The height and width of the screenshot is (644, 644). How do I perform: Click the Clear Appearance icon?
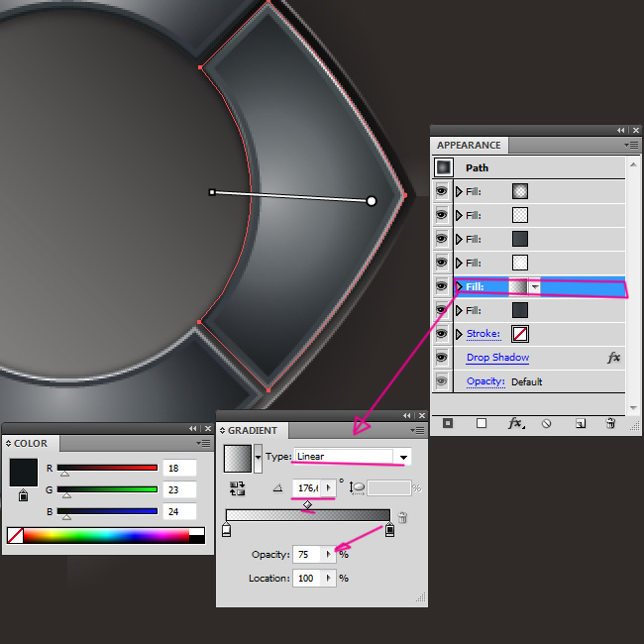[546, 423]
